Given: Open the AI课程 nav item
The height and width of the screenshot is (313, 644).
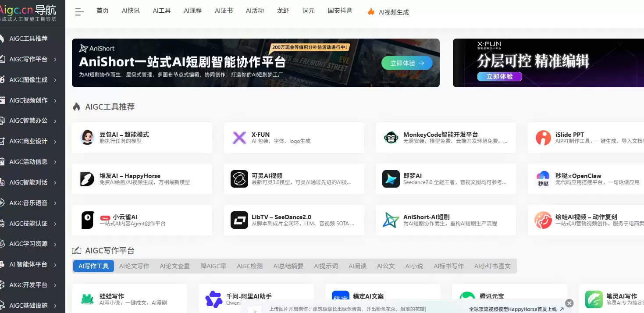Looking at the screenshot, I should pyautogui.click(x=193, y=11).
